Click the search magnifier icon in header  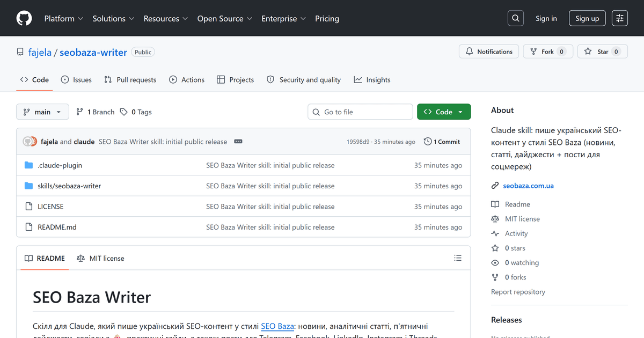pos(516,18)
